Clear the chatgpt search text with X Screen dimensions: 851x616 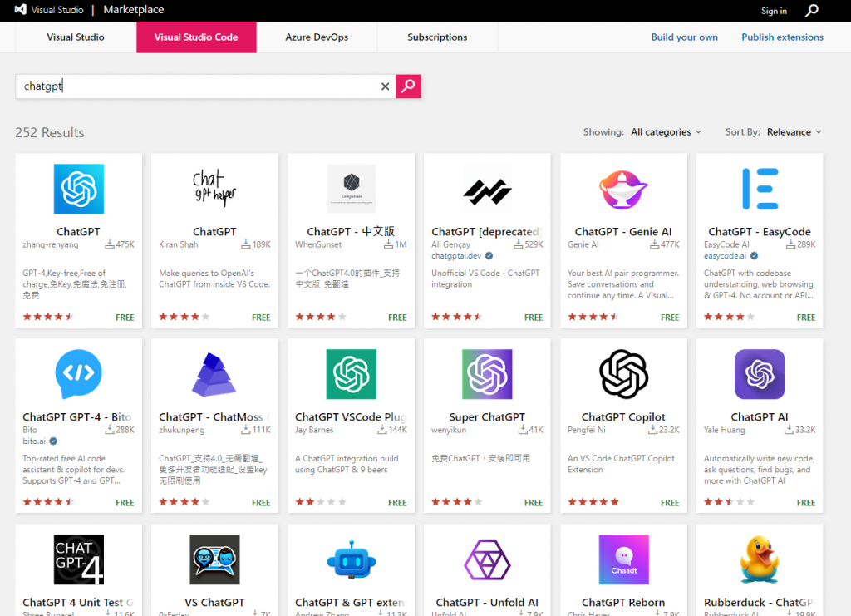pyautogui.click(x=385, y=86)
